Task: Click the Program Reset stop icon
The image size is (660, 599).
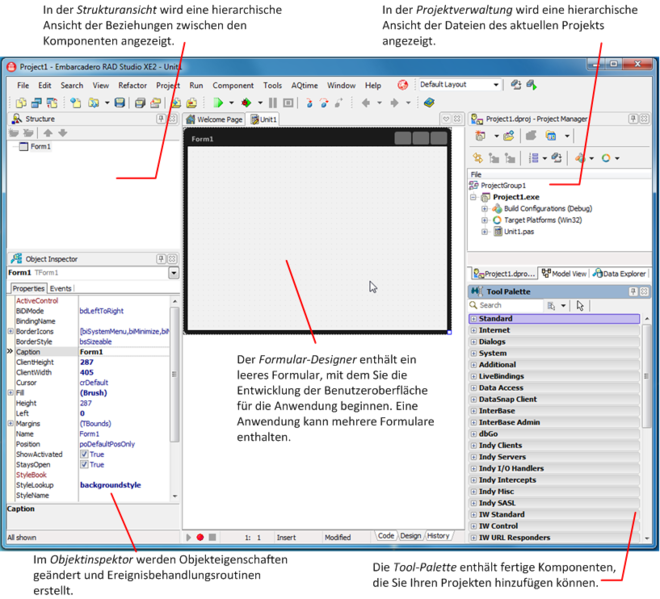Action: coord(288,103)
